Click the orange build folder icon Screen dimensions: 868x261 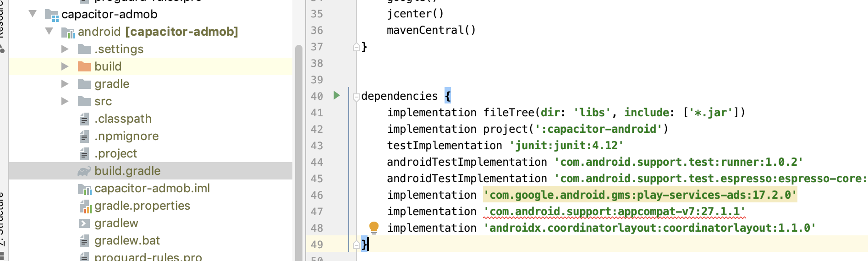click(x=84, y=66)
